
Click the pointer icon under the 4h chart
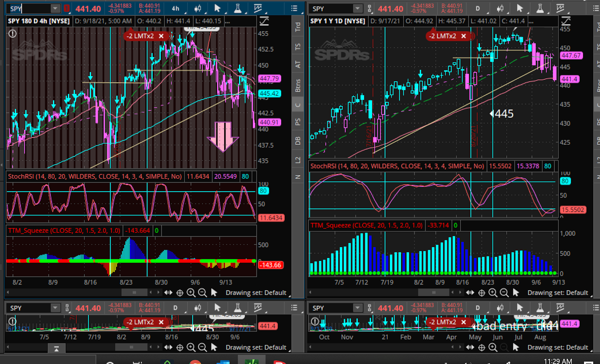(x=214, y=293)
